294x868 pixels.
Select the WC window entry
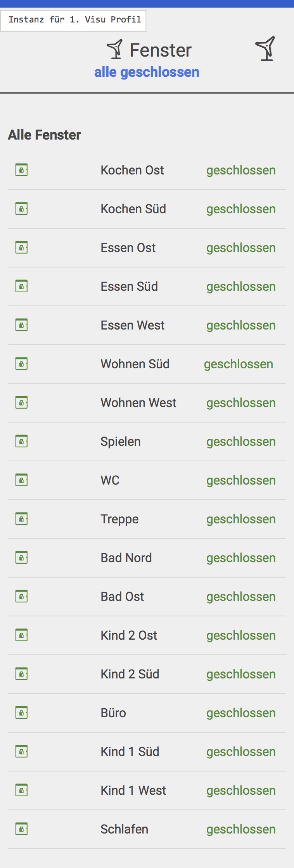[110, 480]
